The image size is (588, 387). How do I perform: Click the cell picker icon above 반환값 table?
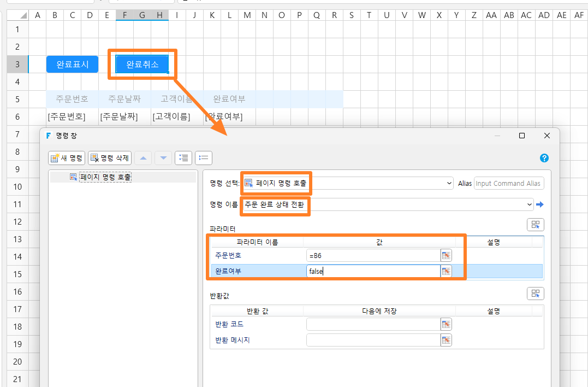(536, 294)
